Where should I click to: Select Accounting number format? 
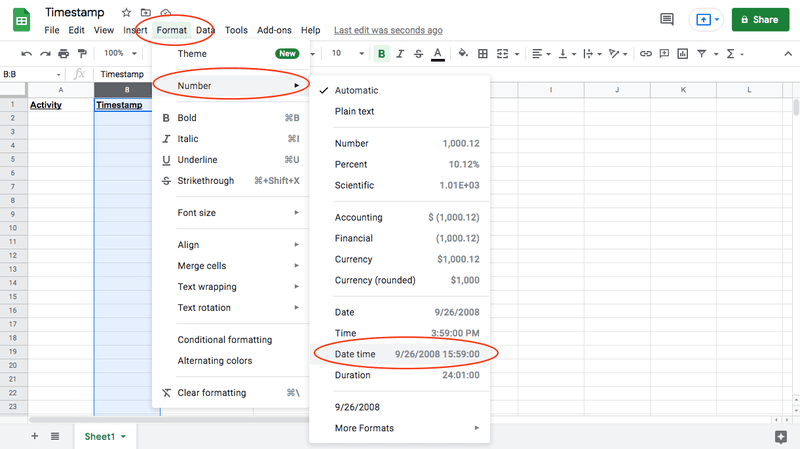coord(399,217)
